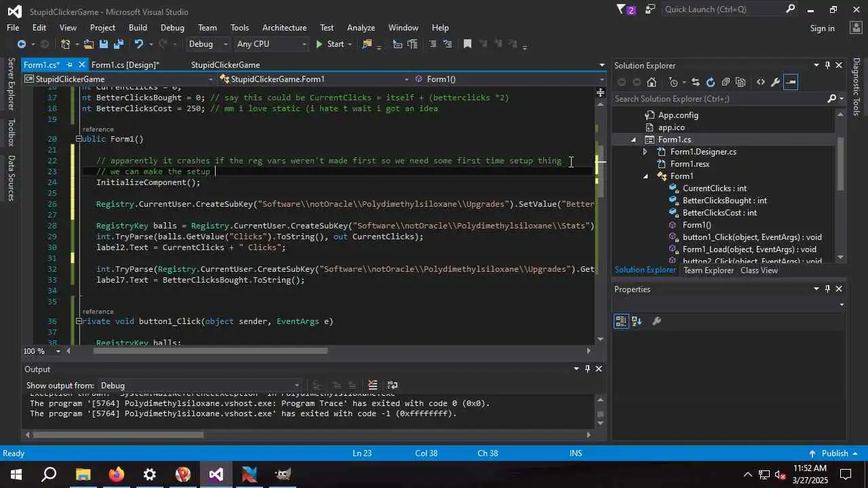Open Properties via wrench icon
The width and height of the screenshot is (868, 488).
pos(776,82)
